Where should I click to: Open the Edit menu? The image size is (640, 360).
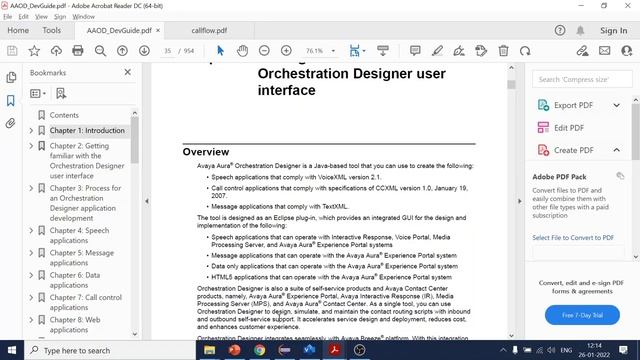(23, 17)
